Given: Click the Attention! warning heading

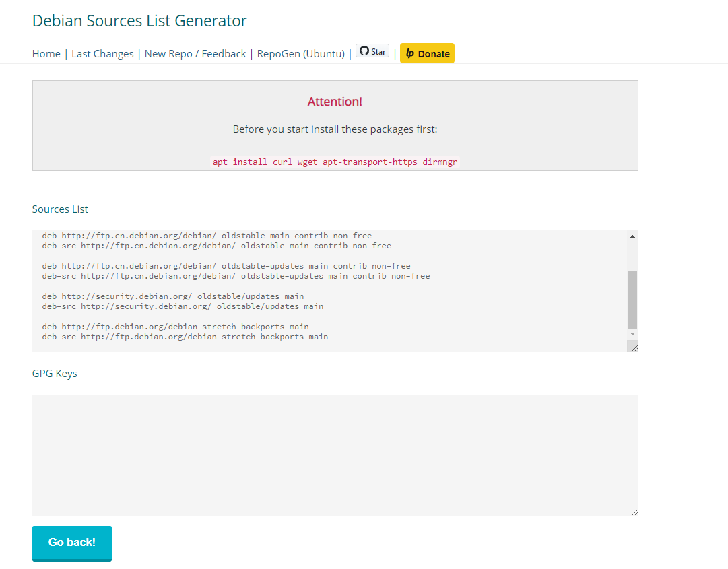Looking at the screenshot, I should coord(335,102).
